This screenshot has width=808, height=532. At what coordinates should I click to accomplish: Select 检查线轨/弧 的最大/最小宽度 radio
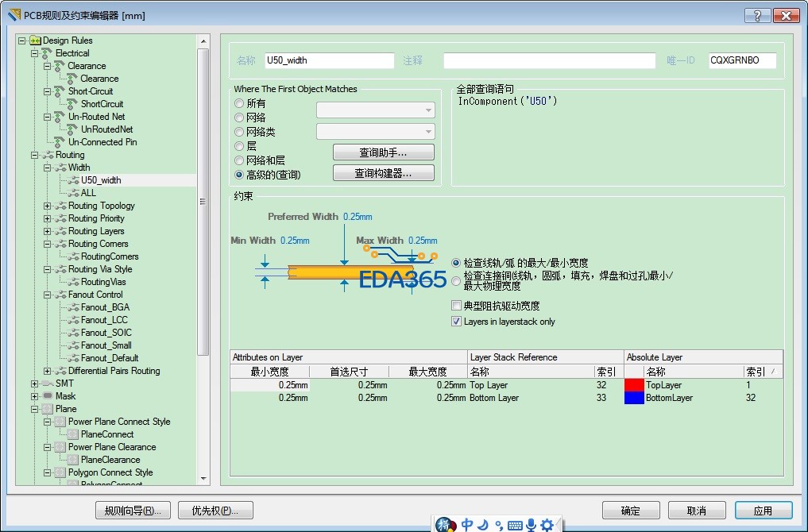(456, 263)
